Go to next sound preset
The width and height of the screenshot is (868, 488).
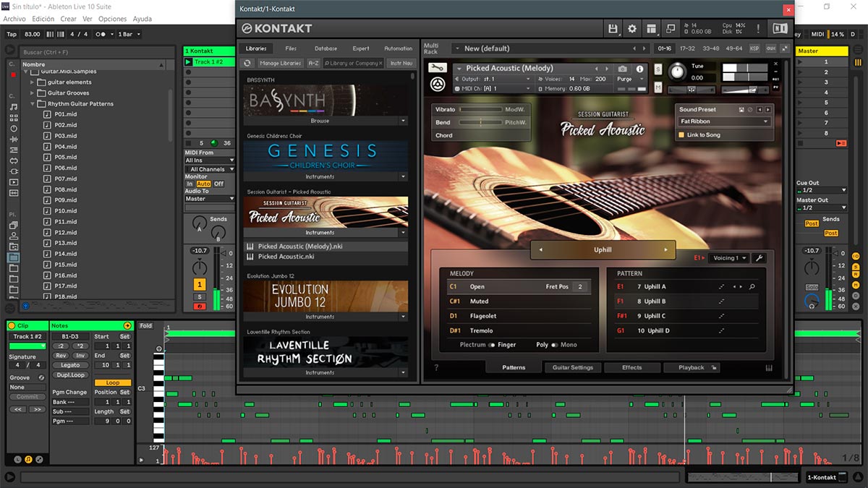pyautogui.click(x=767, y=109)
